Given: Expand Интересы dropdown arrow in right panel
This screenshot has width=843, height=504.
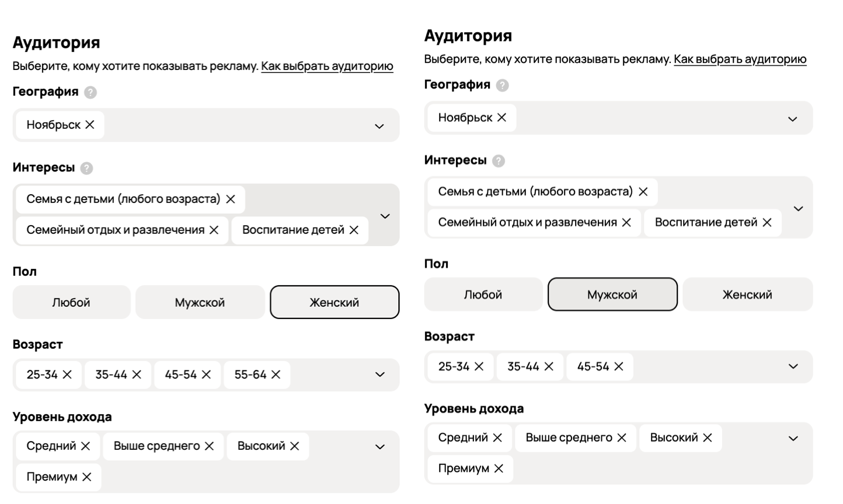Looking at the screenshot, I should point(798,208).
